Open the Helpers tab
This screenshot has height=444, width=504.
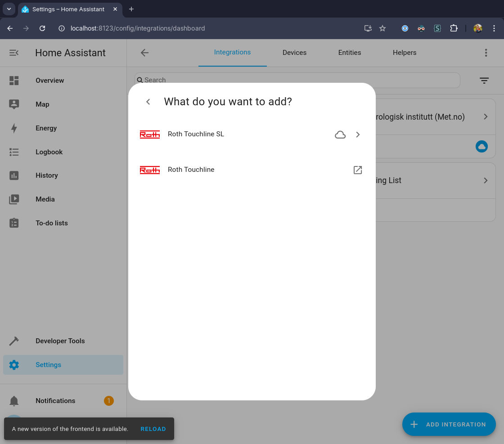click(x=405, y=53)
